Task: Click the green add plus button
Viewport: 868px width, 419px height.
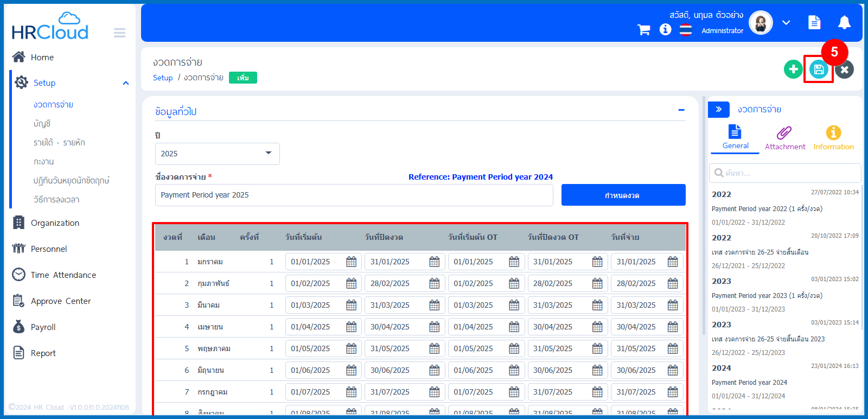Action: click(x=793, y=69)
